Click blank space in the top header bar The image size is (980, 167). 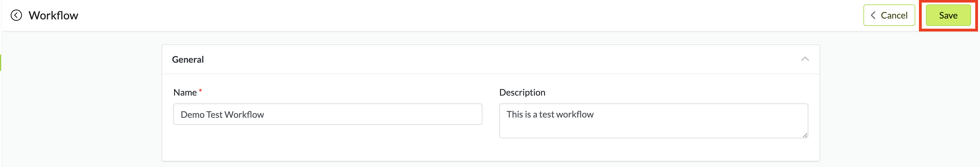click(x=457, y=15)
